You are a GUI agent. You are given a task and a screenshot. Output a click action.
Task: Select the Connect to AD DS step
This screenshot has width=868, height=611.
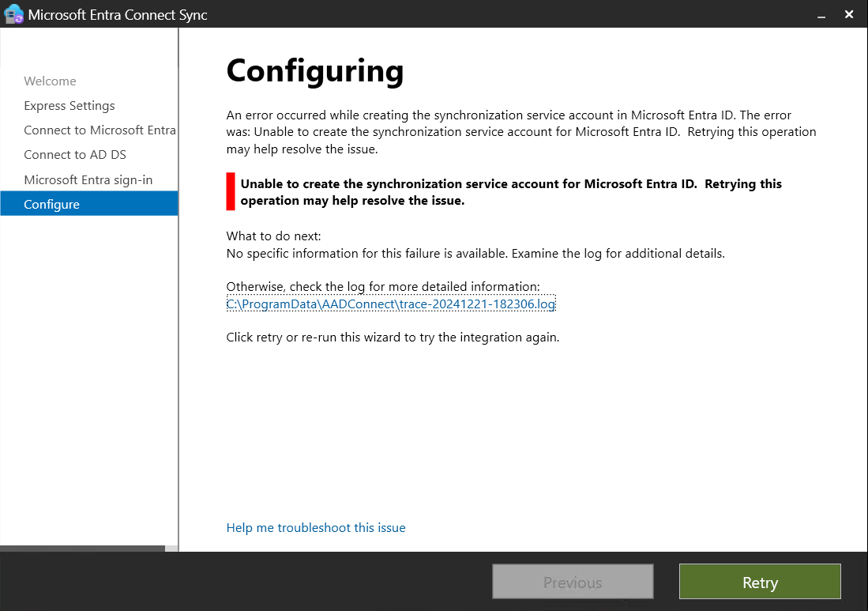pyautogui.click(x=75, y=155)
